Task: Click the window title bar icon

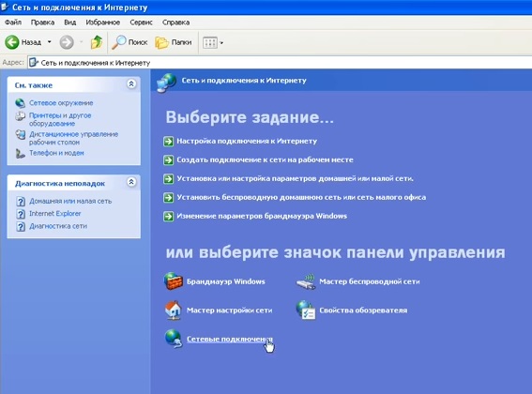Action: (5, 7)
